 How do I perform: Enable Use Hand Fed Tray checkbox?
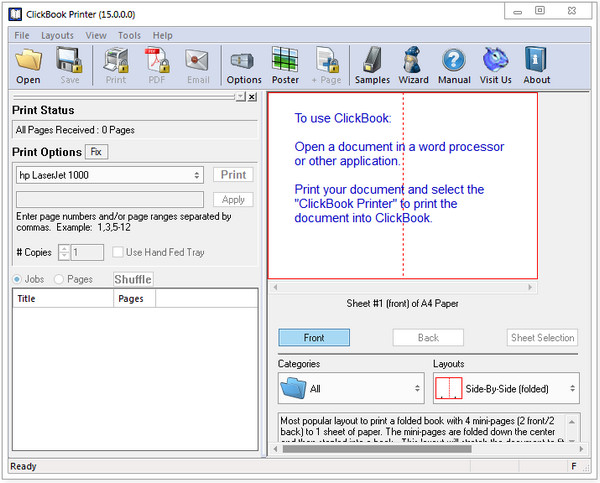pos(119,253)
